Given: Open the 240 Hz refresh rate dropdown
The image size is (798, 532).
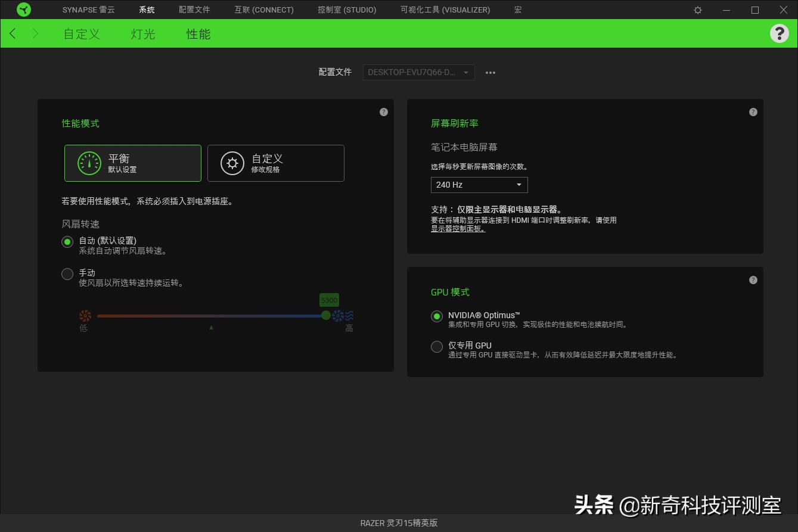Looking at the screenshot, I should tap(479, 185).
